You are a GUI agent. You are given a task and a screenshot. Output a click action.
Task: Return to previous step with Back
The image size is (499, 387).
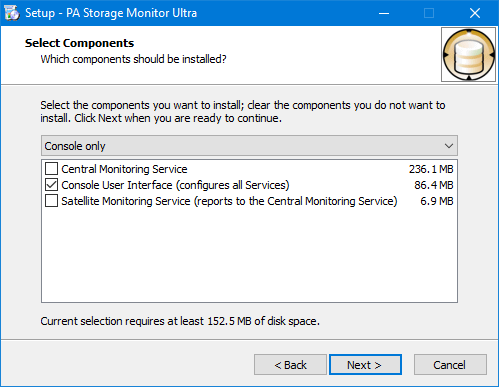(290, 365)
